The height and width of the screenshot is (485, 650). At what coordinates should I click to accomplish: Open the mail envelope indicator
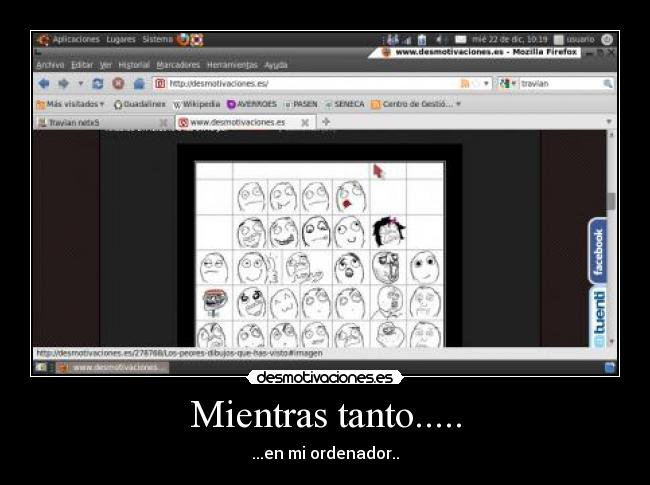coord(461,39)
